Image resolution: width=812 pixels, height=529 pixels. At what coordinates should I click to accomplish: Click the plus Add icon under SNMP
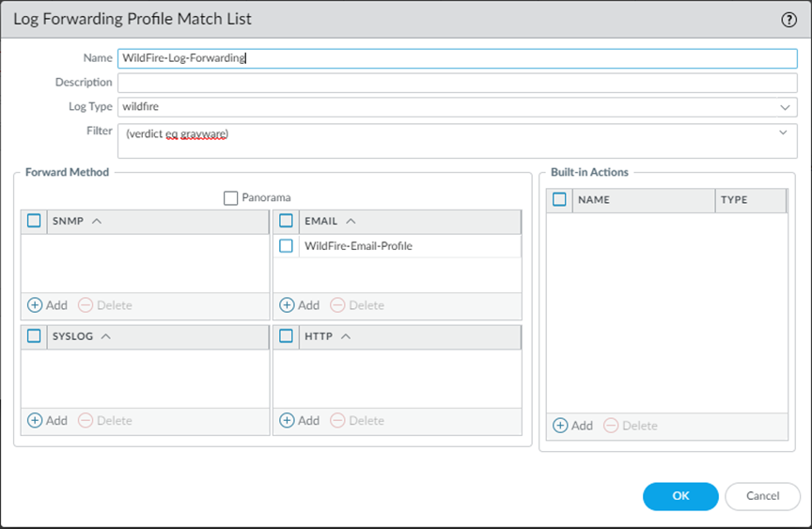(35, 305)
